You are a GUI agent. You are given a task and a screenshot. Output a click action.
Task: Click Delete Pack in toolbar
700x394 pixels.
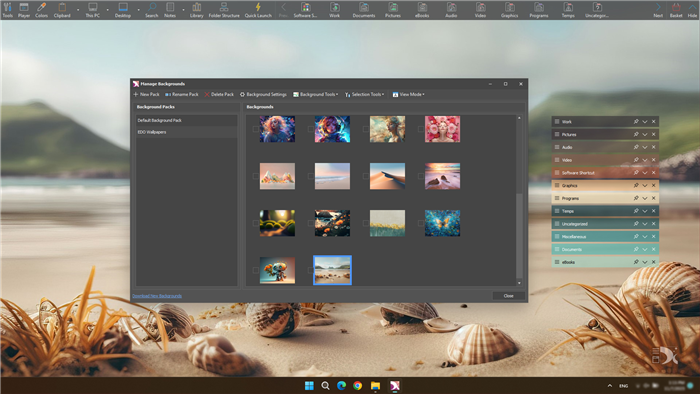[219, 94]
